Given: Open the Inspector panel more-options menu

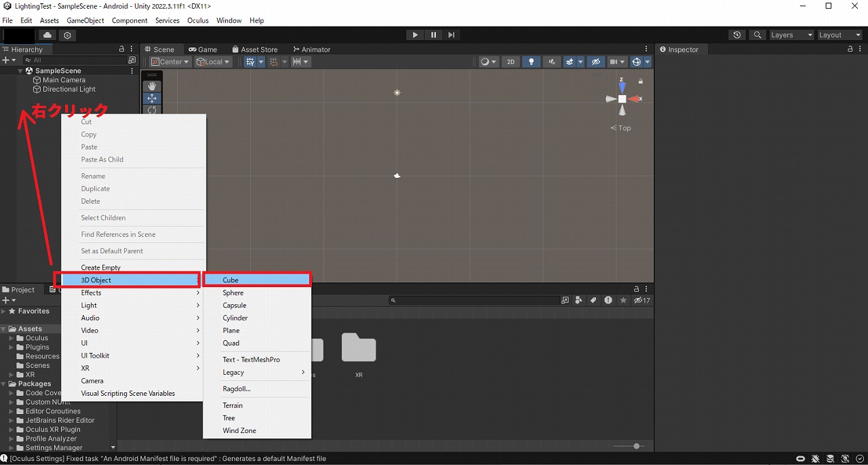Looking at the screenshot, I should pyautogui.click(x=861, y=50).
